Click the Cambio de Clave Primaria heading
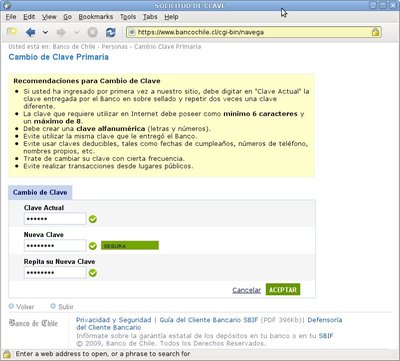This screenshot has height=361, width=400. (59, 57)
